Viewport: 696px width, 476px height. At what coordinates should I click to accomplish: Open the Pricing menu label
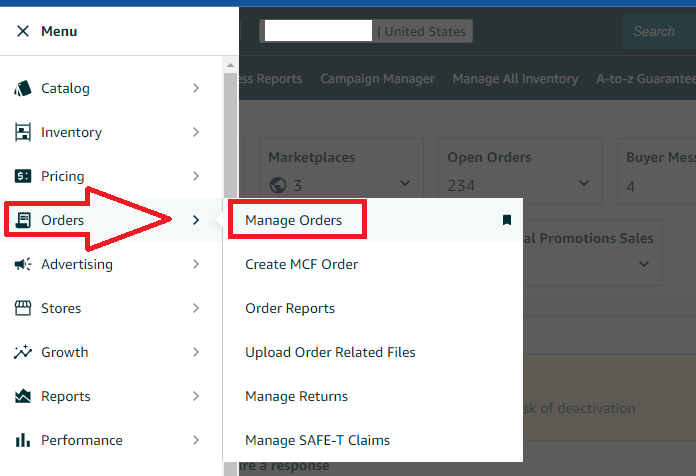(x=63, y=176)
